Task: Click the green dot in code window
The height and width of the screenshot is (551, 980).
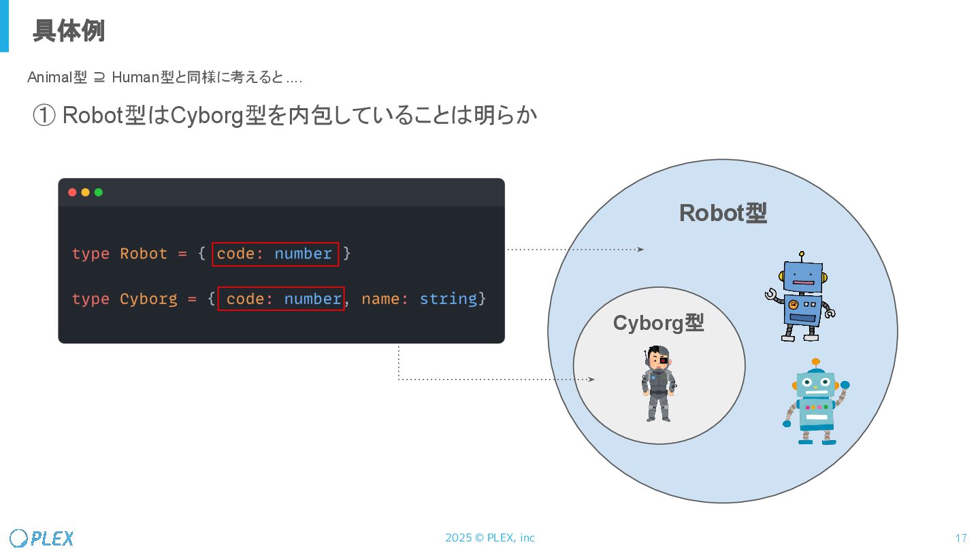Action: click(99, 193)
